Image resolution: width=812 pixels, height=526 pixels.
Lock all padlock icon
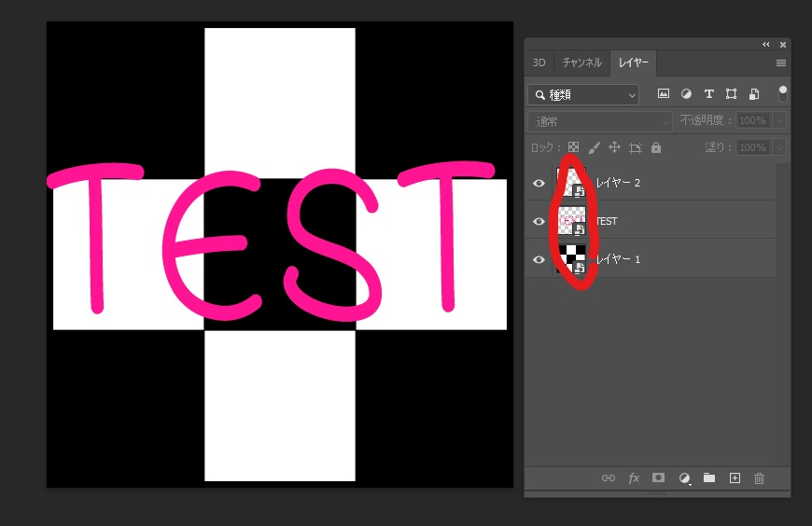pos(656,147)
